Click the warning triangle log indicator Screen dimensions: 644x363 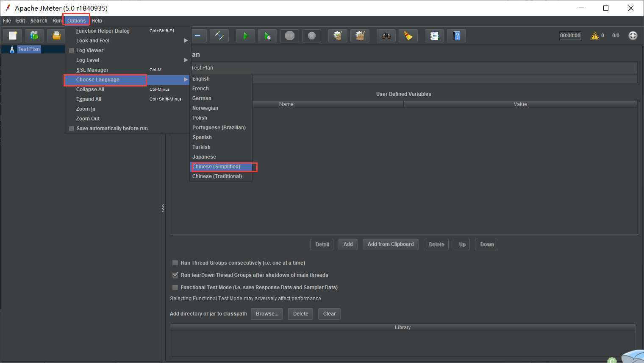click(x=595, y=36)
